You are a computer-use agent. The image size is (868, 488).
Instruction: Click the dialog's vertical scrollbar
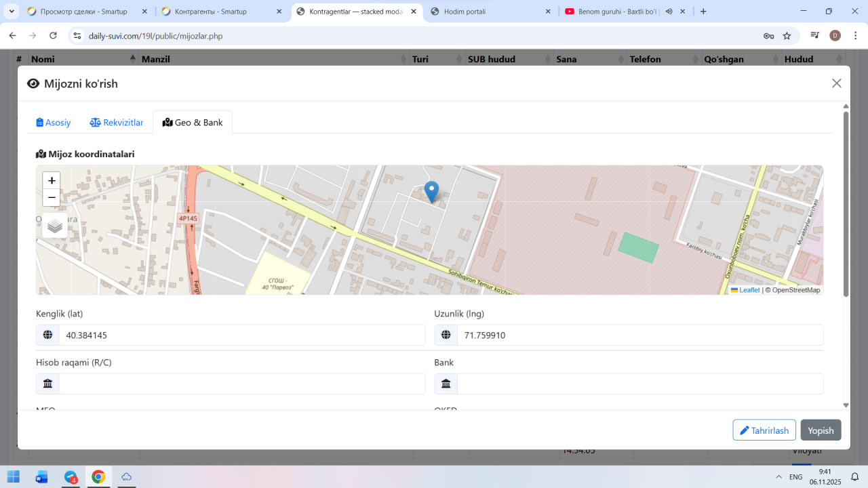(846, 203)
